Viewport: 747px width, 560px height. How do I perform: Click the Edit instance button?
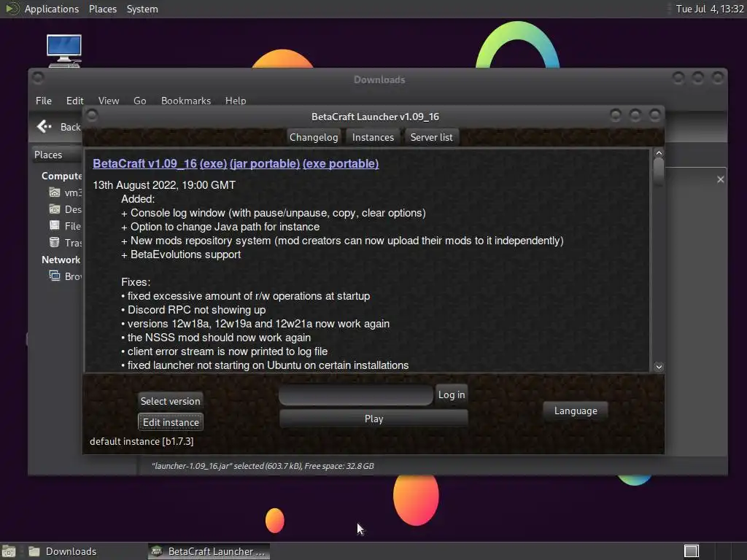[171, 422]
